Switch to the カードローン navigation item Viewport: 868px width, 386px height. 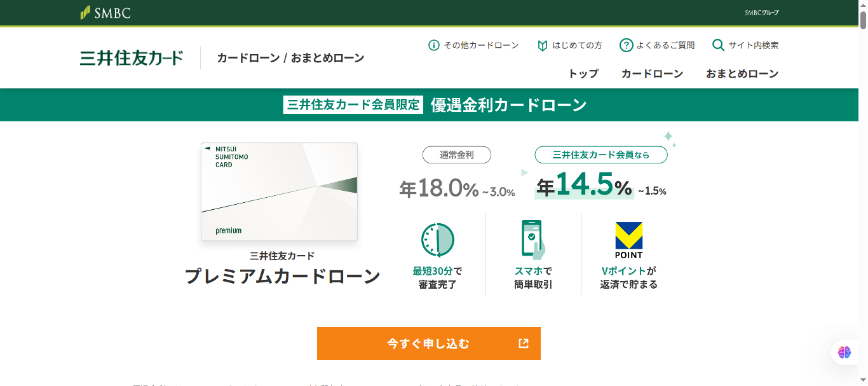(x=652, y=73)
